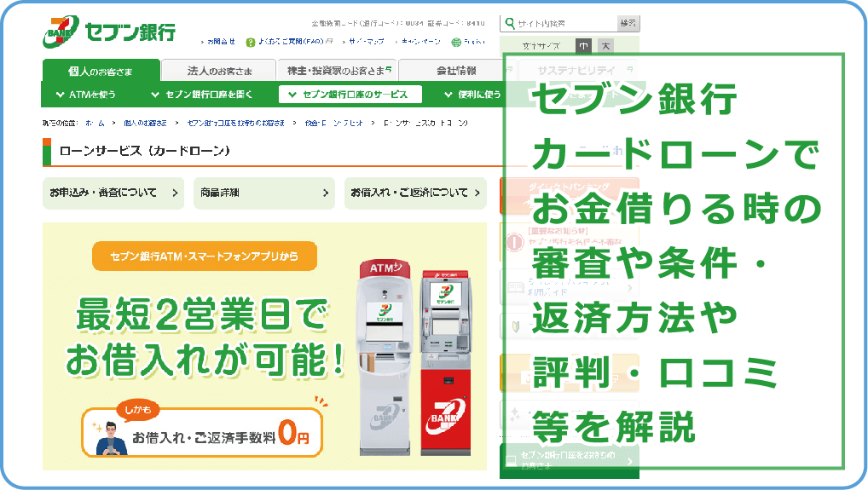Viewport: 868px width, 490px height.
Task: Click the 検索 search button
Action: click(x=628, y=23)
